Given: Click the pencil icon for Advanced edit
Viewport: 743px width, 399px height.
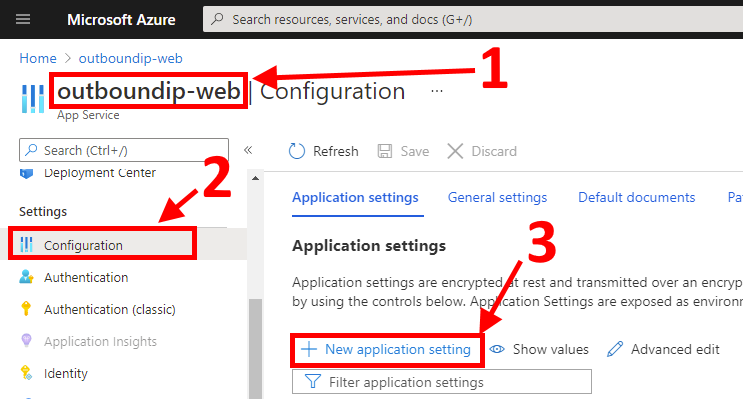Looking at the screenshot, I should coord(615,349).
